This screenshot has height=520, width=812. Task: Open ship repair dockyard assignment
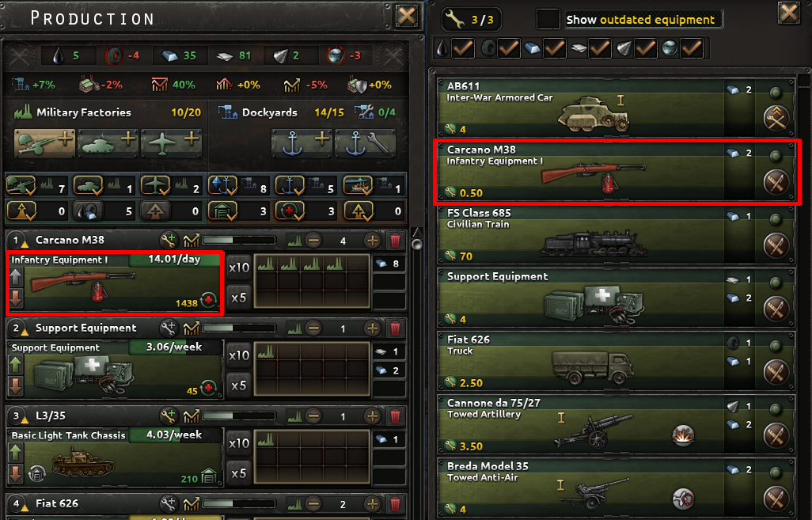(x=365, y=142)
